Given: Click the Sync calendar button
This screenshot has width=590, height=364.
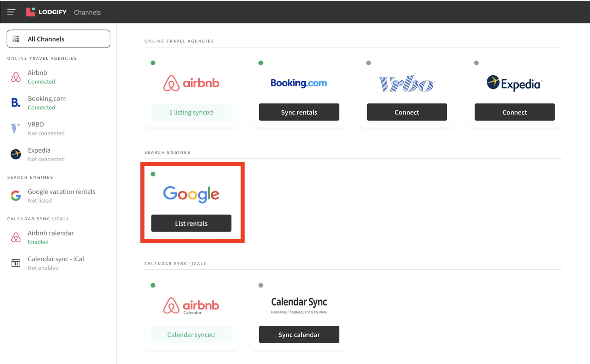Looking at the screenshot, I should [x=299, y=335].
